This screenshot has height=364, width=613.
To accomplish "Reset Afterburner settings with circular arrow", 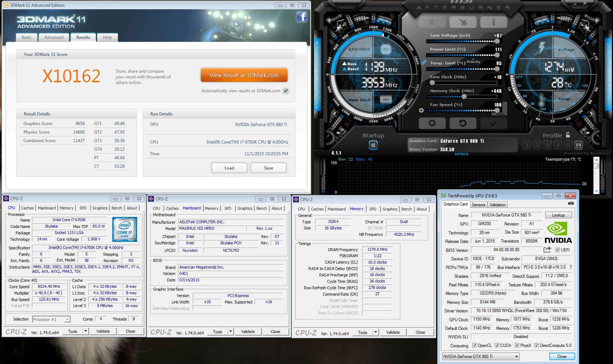I will pyautogui.click(x=463, y=123).
